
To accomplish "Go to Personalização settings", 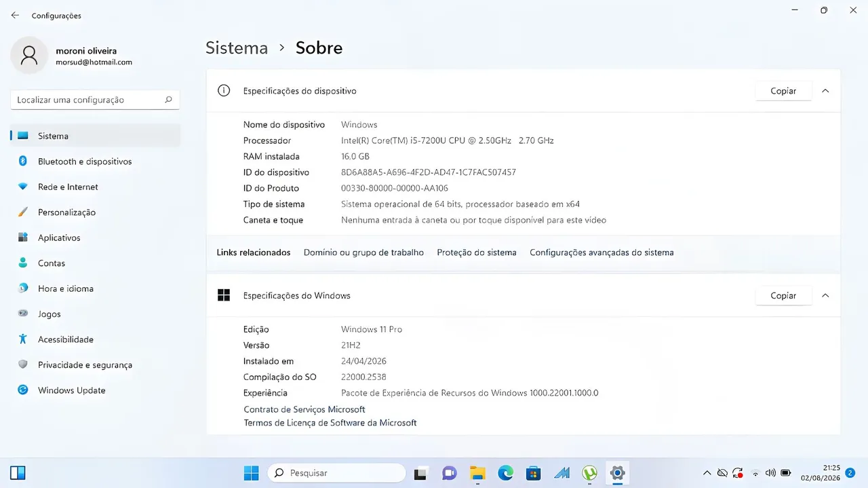I will pyautogui.click(x=96, y=212).
